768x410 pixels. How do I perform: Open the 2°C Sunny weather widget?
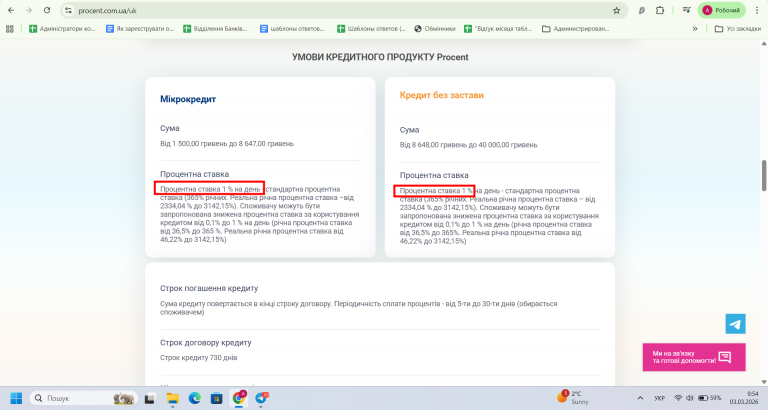(573, 398)
